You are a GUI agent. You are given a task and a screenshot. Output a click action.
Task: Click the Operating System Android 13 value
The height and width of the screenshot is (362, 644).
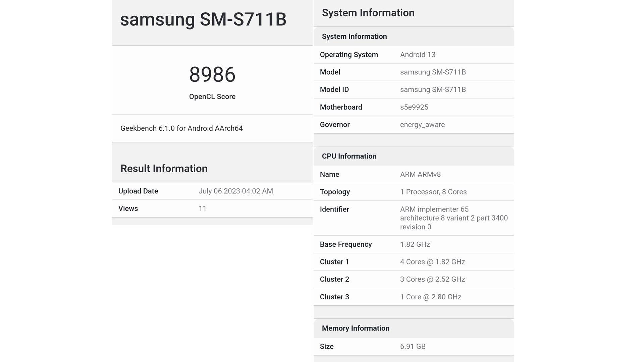pos(418,55)
